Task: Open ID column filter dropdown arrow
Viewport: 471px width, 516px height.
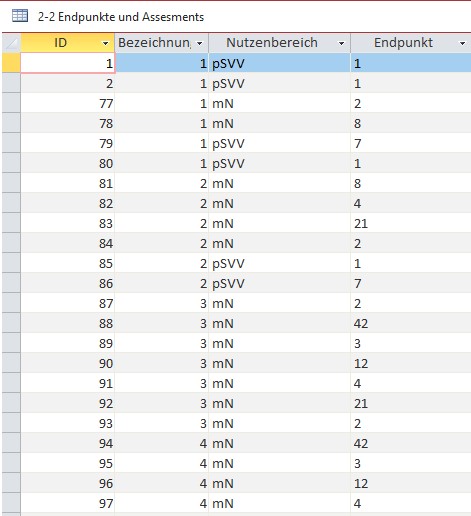Action: pos(105,43)
